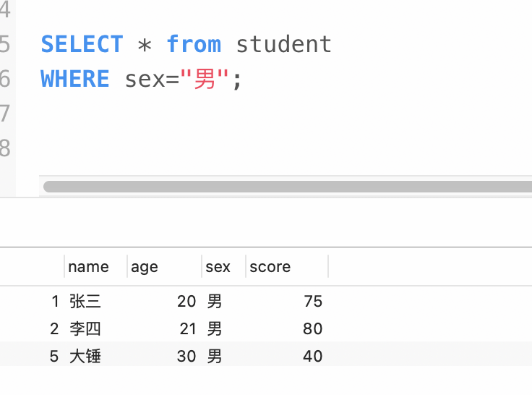Click line number 6 in the gutter
This screenshot has height=395, width=532.
point(5,79)
